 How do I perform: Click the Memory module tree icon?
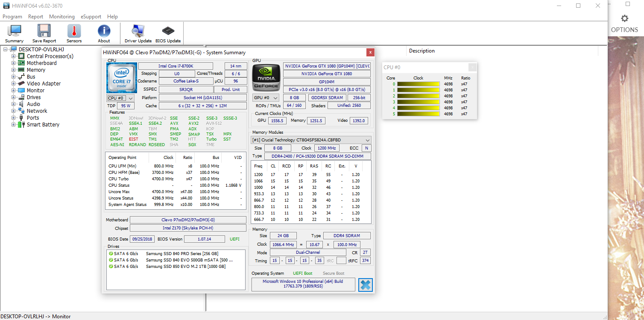21,70
